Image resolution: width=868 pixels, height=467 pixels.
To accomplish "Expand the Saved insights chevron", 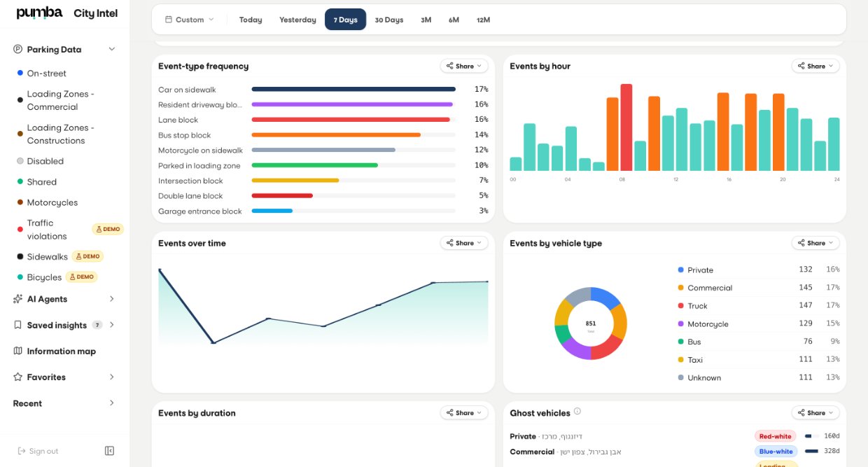I will click(111, 325).
